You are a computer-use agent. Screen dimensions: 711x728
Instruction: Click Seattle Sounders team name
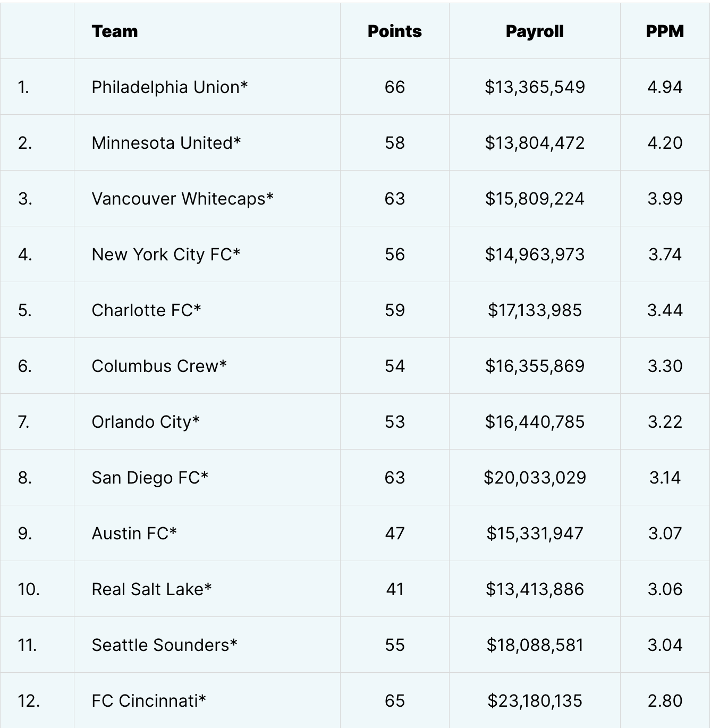tap(164, 645)
